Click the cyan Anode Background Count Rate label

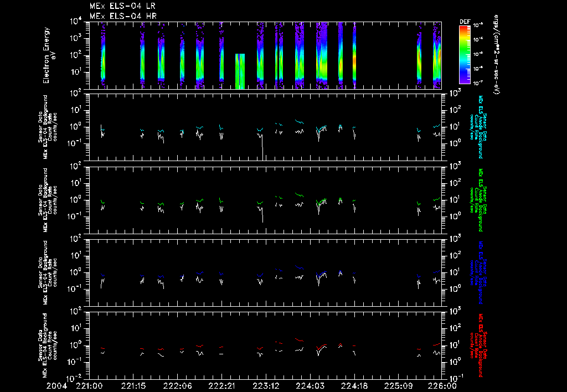478,127
